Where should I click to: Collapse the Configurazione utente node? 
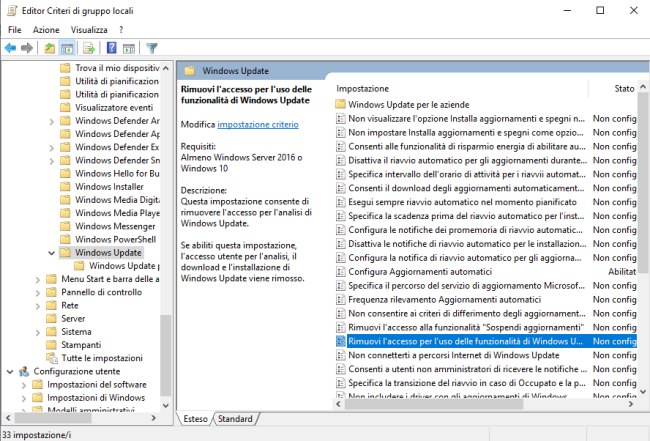[x=10, y=371]
